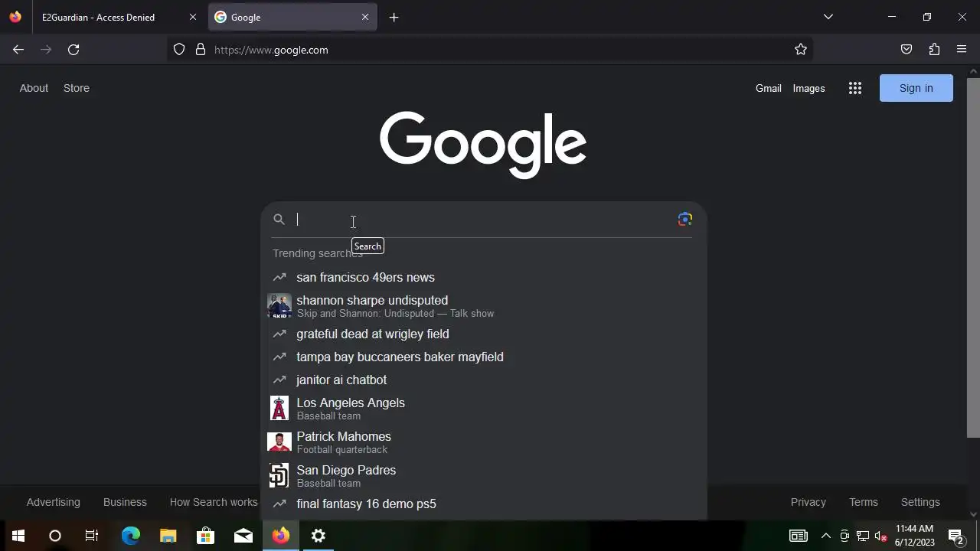Open the Save to Pocket icon
Viewport: 980px width, 551px height.
(x=906, y=50)
